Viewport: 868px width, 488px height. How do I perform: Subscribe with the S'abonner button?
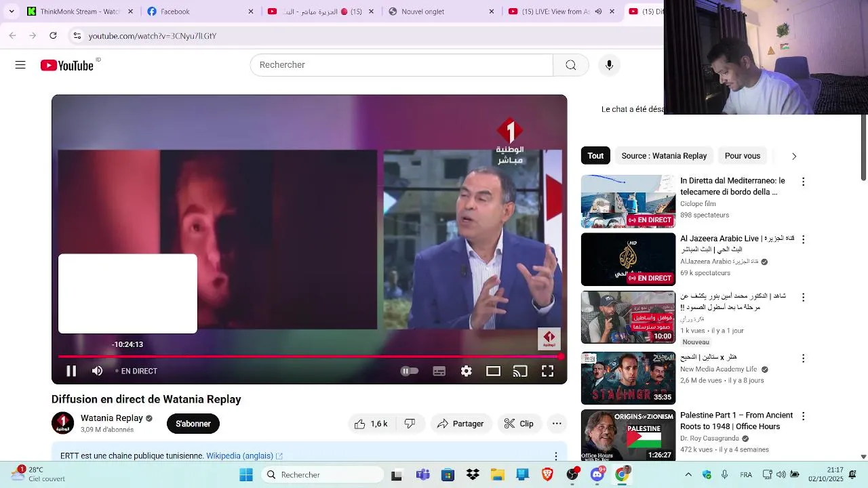click(x=193, y=424)
